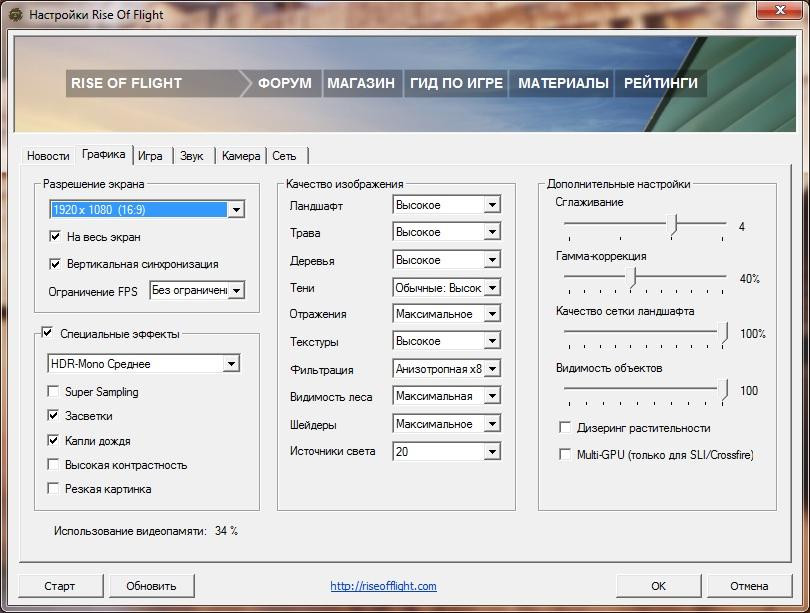Viewport: 810px width, 613px height.
Task: Click the Качество сетки ландшафта 100% value
Action: coord(753,334)
